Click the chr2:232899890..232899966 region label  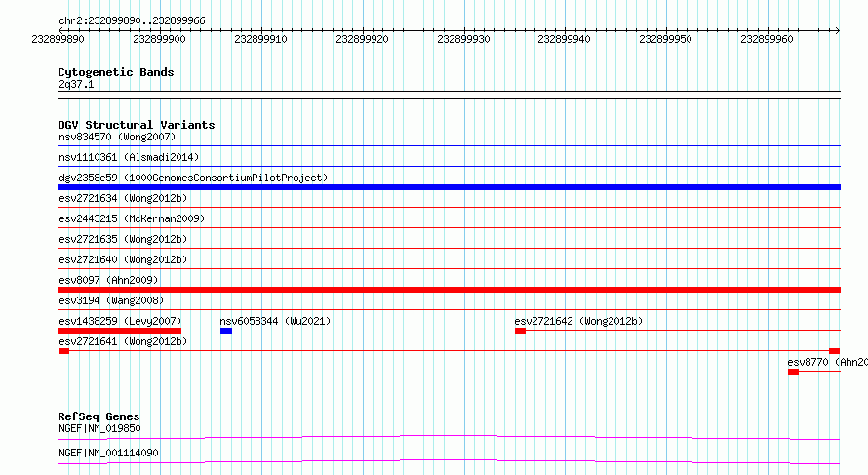pos(132,21)
